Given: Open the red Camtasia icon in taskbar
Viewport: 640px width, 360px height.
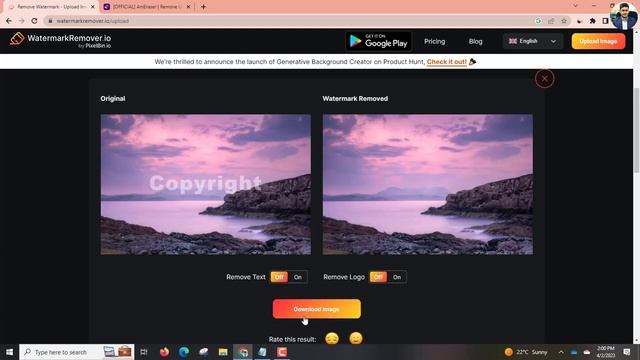Looking at the screenshot, I should pos(282,352).
